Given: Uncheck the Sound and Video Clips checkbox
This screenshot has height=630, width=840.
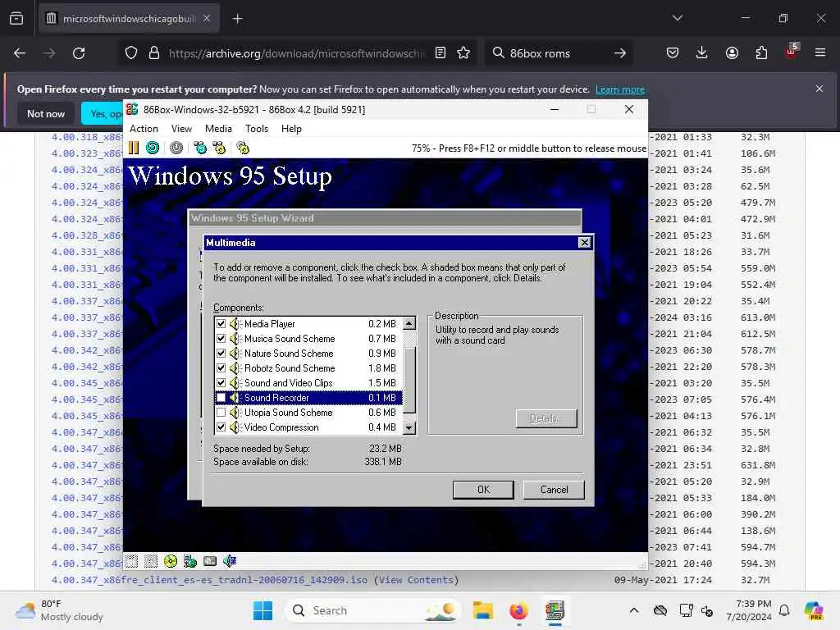Looking at the screenshot, I should click(x=221, y=382).
